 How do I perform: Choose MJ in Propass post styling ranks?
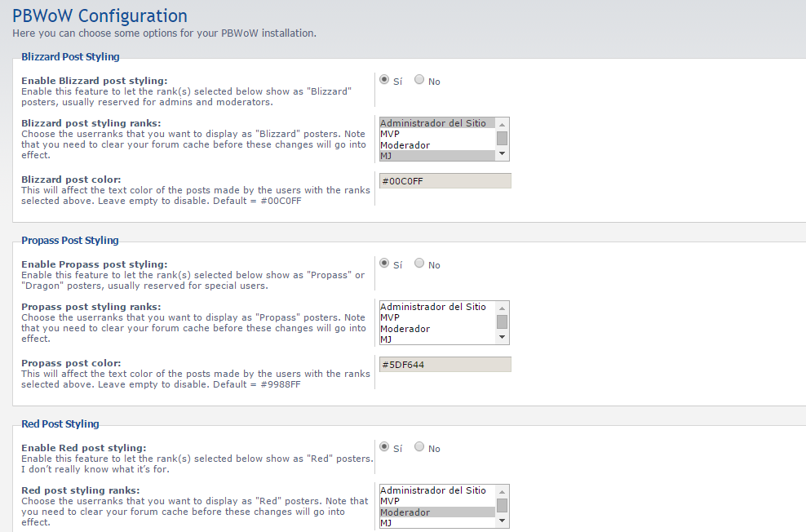(x=437, y=339)
